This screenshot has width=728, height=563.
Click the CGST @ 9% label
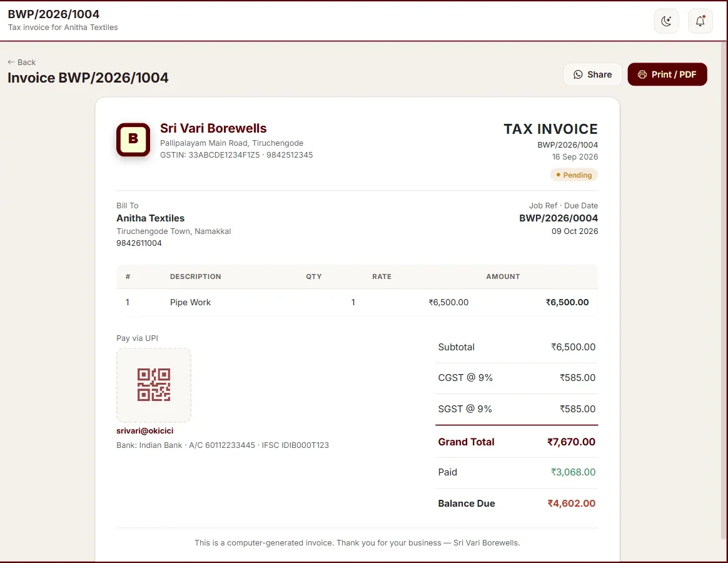[465, 378]
